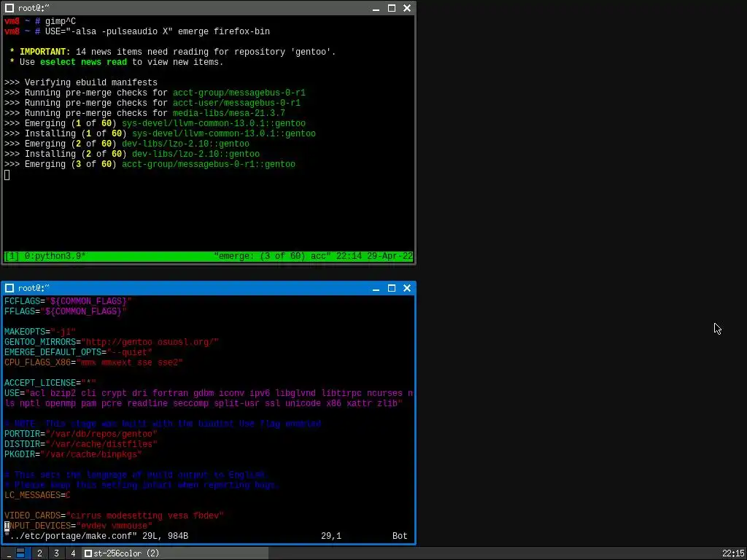Click the tmux status '[1] 0:python3.9*'

pyautogui.click(x=44, y=256)
